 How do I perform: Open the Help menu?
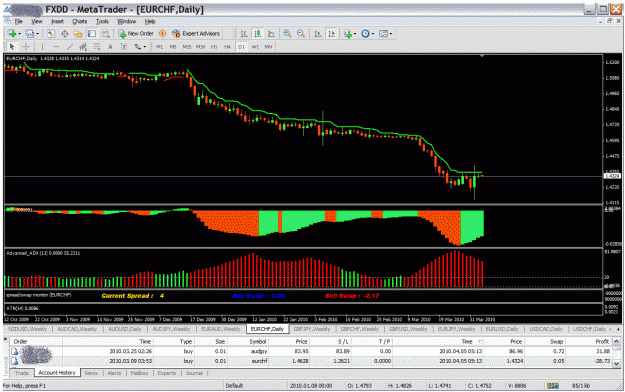coord(150,22)
